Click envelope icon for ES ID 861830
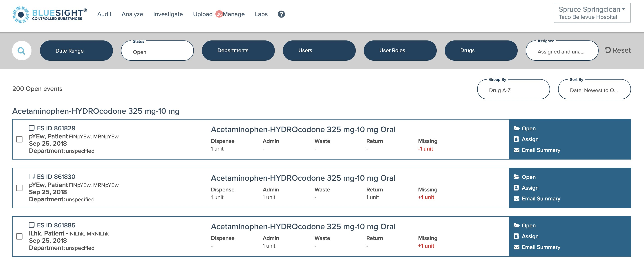Viewport: 644px width, 262px height. coord(516,199)
